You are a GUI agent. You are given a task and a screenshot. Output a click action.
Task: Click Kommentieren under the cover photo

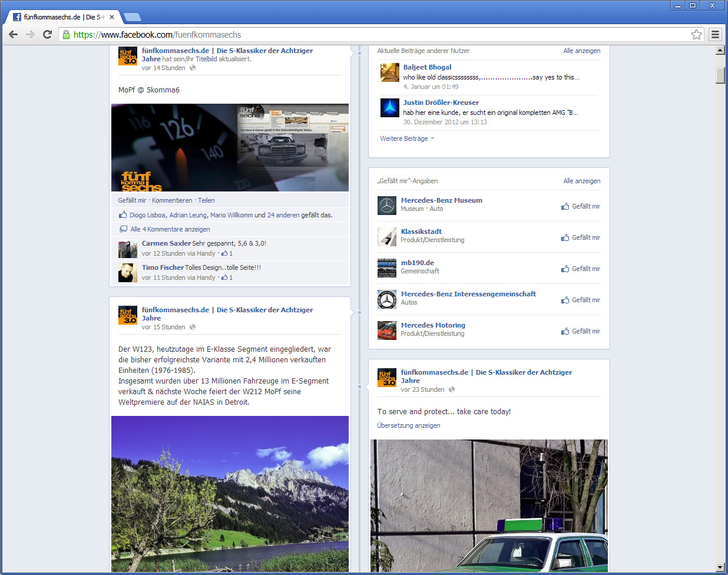[x=172, y=200]
